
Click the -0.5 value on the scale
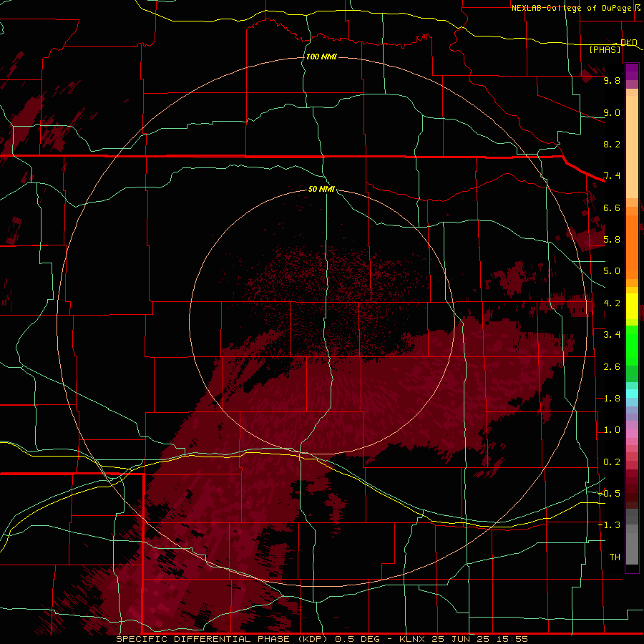point(609,494)
